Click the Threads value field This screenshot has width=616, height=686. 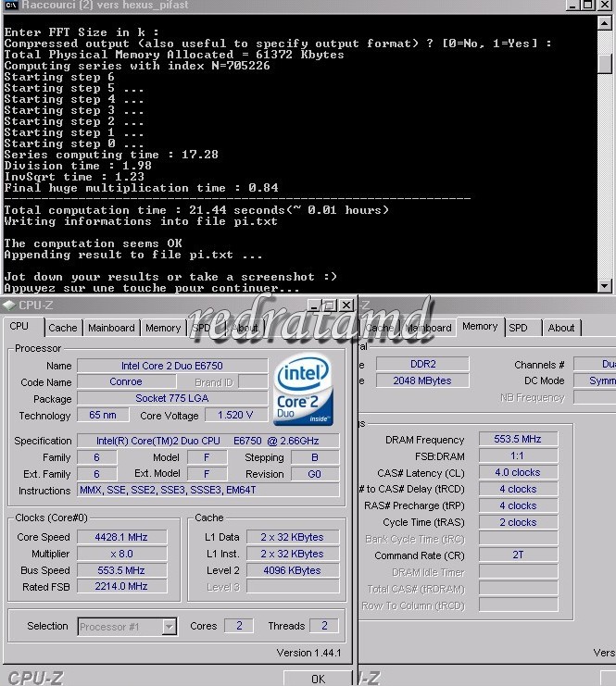pyautogui.click(x=324, y=626)
